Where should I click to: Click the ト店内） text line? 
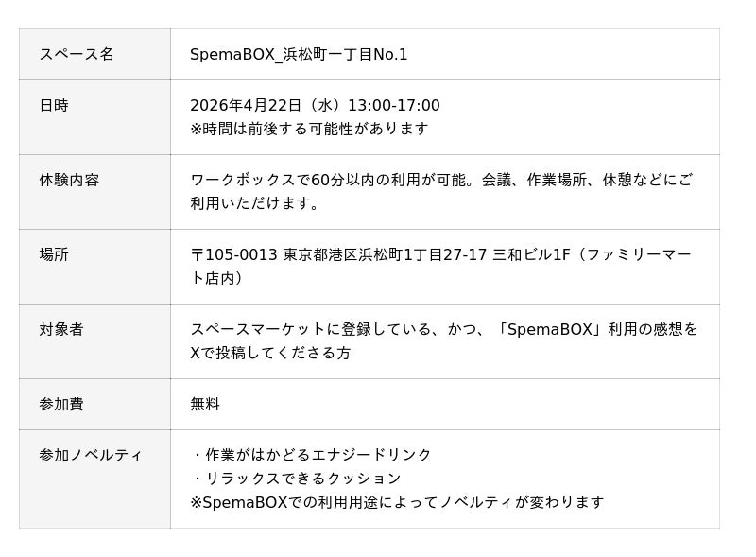217,278
